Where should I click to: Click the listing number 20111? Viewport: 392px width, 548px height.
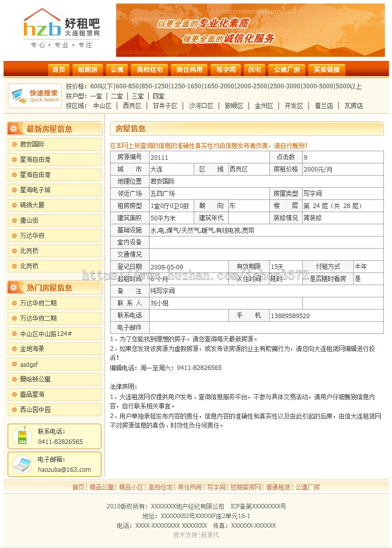click(x=159, y=158)
